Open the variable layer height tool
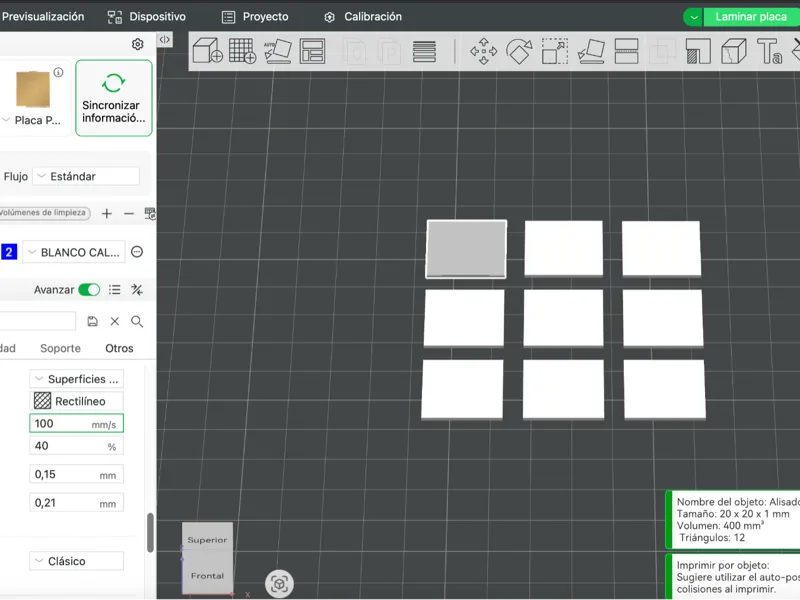The height and width of the screenshot is (600, 800). [x=424, y=52]
